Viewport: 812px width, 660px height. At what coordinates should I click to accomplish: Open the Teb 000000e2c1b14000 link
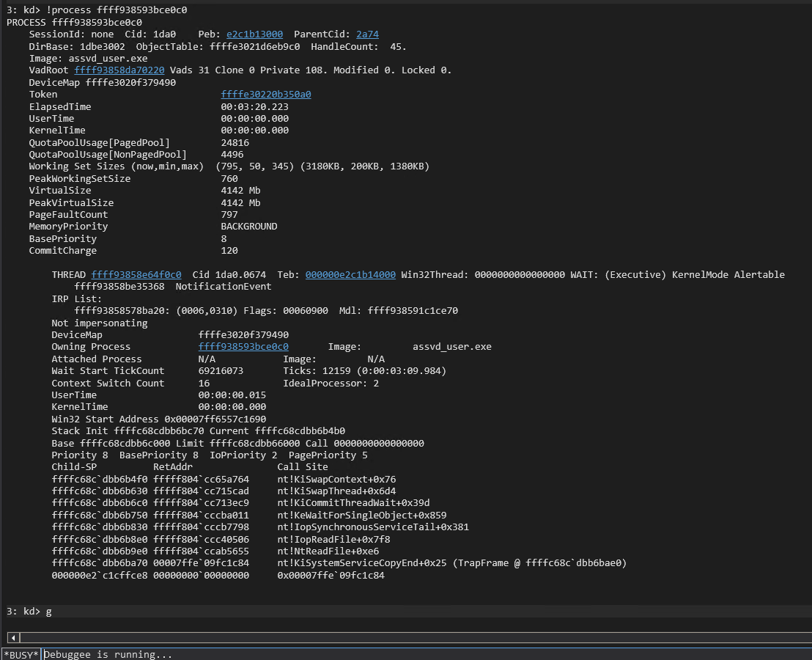click(x=350, y=275)
